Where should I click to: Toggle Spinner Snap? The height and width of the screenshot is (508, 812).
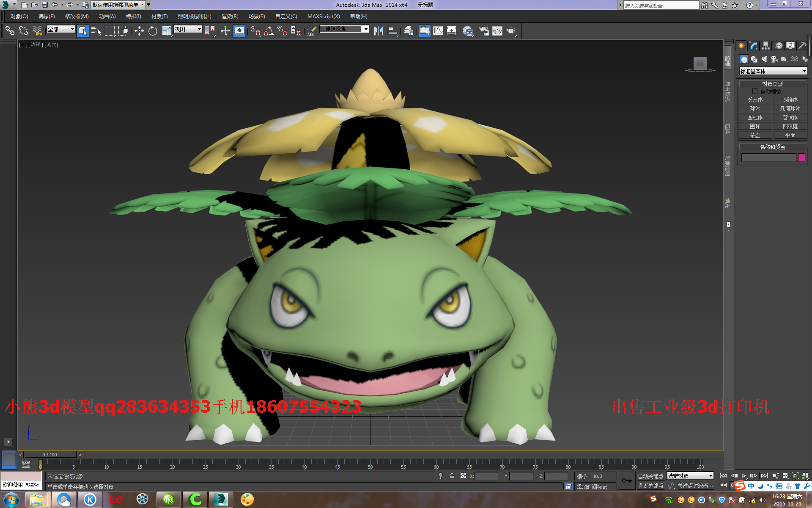click(296, 30)
